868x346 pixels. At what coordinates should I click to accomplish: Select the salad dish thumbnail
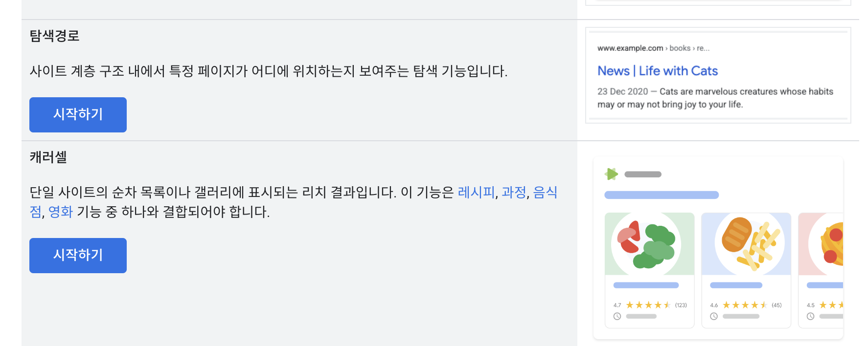649,244
